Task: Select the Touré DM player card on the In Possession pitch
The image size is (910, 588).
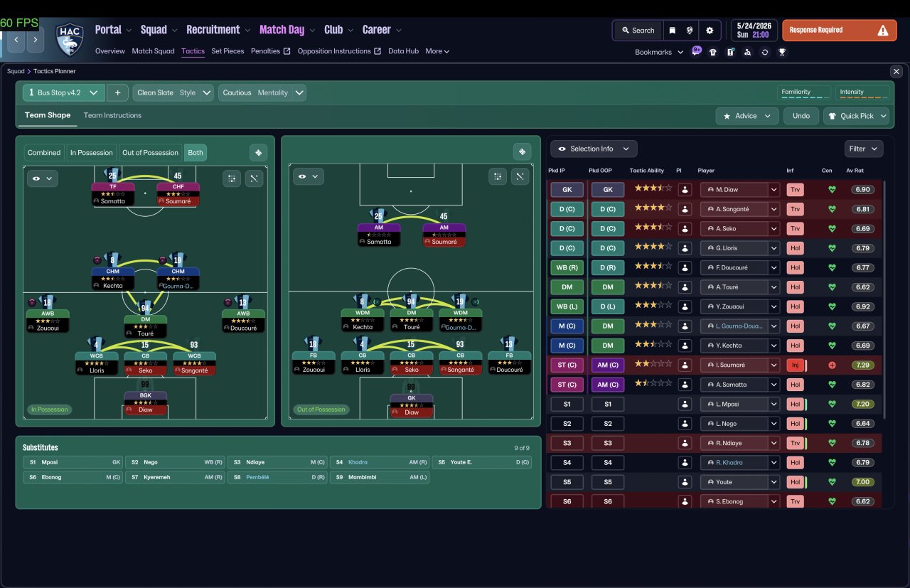Action: [x=145, y=326]
